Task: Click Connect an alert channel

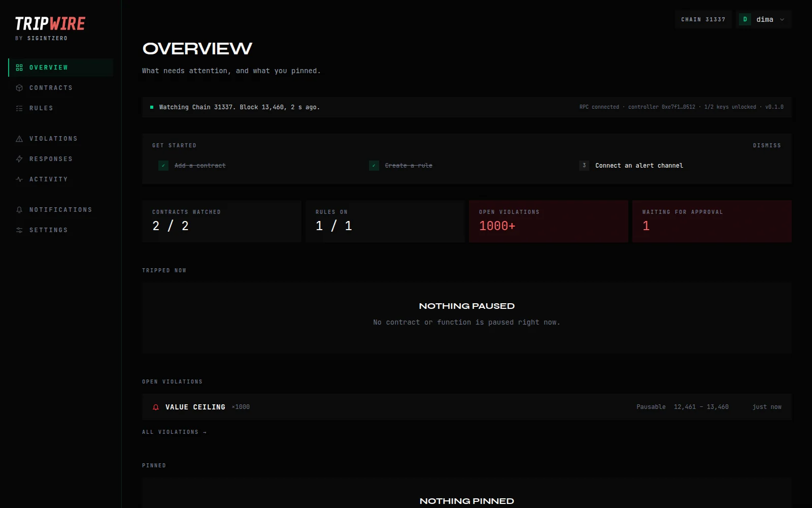Action: [x=639, y=166]
